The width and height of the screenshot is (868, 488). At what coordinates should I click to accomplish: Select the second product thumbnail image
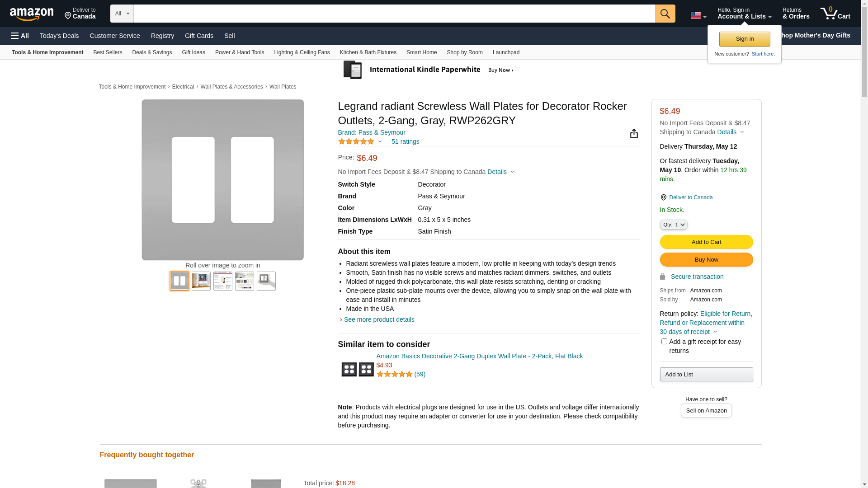point(201,281)
